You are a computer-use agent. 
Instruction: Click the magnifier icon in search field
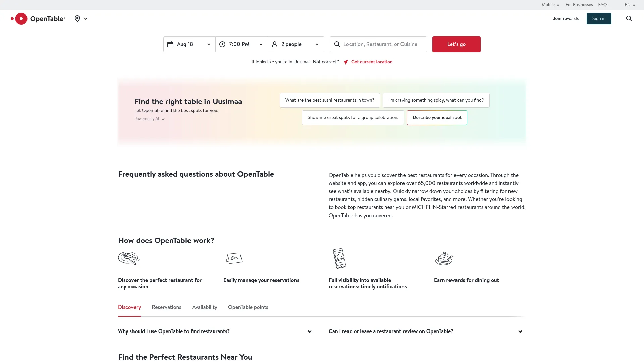[337, 44]
